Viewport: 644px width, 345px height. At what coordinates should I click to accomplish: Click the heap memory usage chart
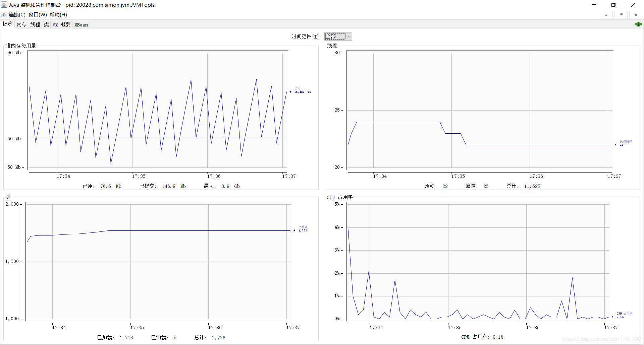click(157, 111)
